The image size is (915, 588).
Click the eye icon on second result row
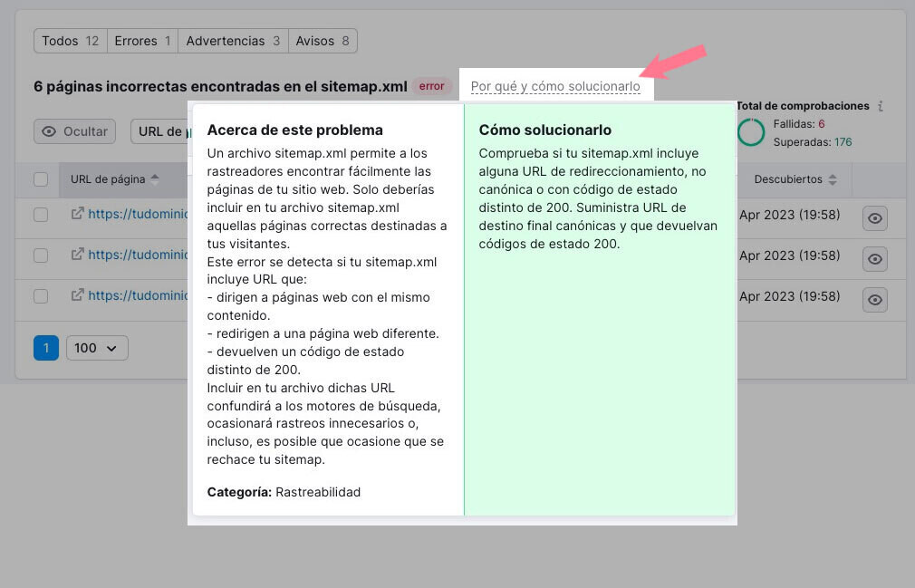click(873, 258)
